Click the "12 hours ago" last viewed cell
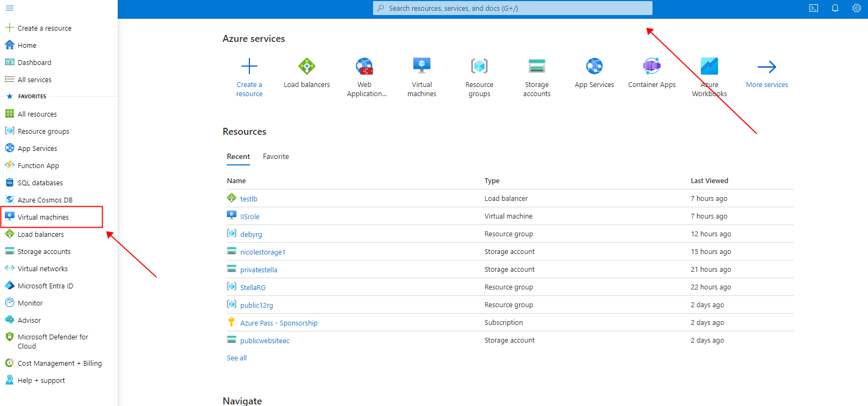This screenshot has width=868, height=406. [711, 234]
